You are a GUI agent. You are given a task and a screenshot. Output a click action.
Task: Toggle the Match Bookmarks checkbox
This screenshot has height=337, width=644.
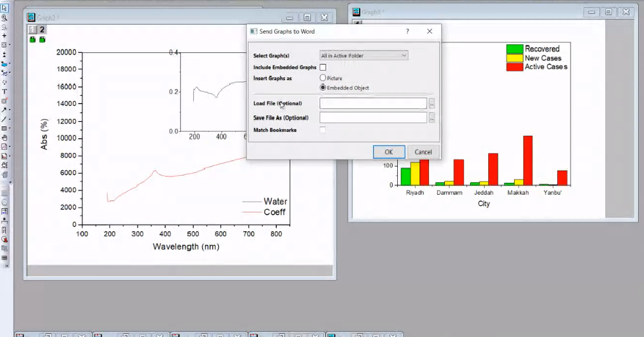point(323,130)
